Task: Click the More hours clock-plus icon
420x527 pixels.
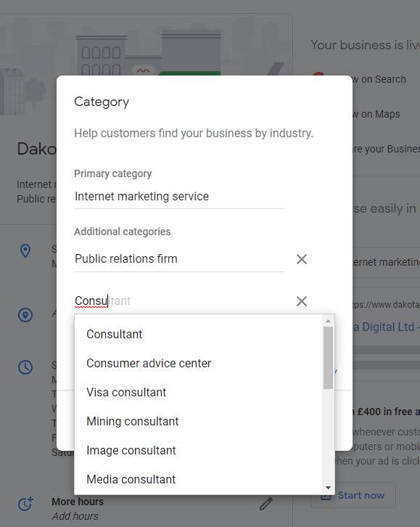Action: (x=25, y=504)
